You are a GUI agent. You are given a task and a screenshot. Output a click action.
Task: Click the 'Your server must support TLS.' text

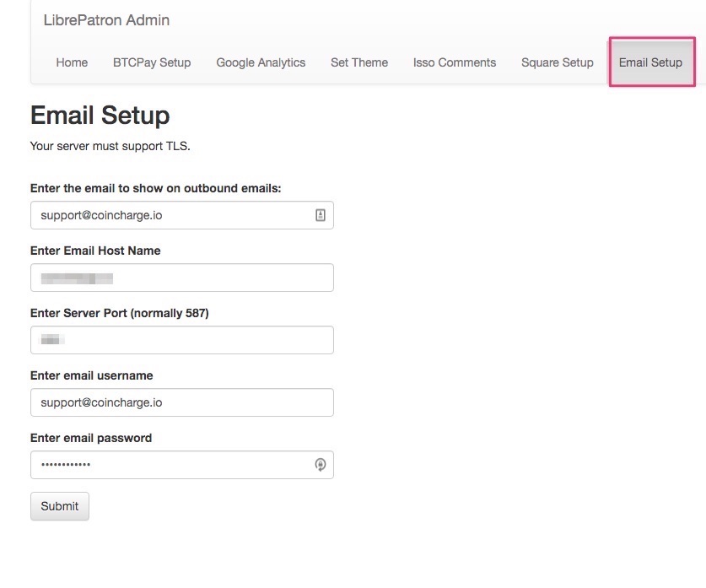pos(110,146)
